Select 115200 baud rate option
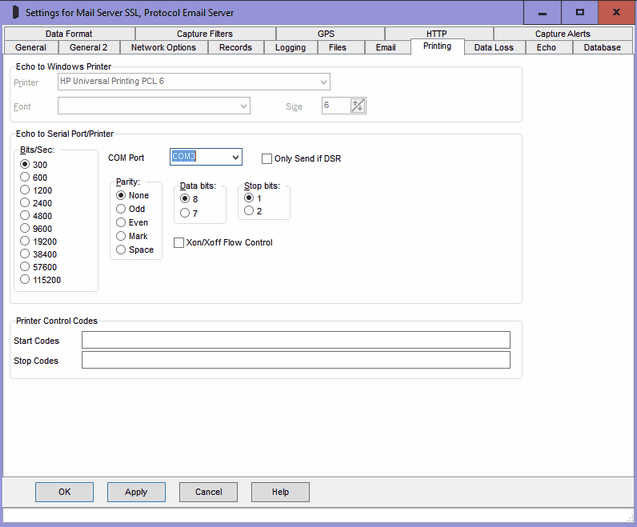Image resolution: width=637 pixels, height=527 pixels. (25, 280)
